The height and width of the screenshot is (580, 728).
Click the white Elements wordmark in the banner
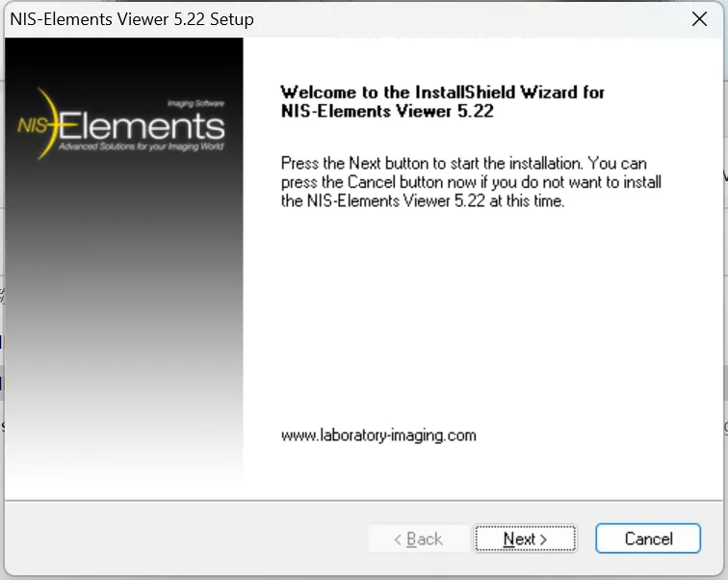pyautogui.click(x=142, y=126)
